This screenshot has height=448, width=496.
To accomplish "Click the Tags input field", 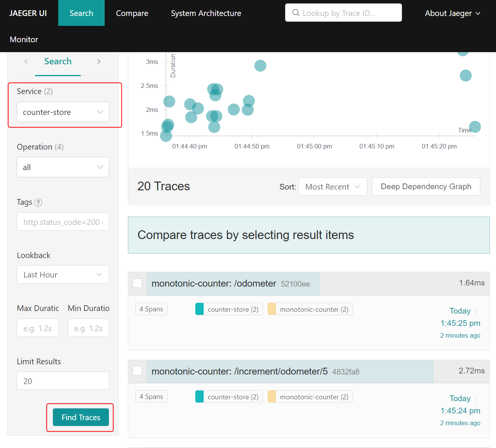I will coord(63,222).
